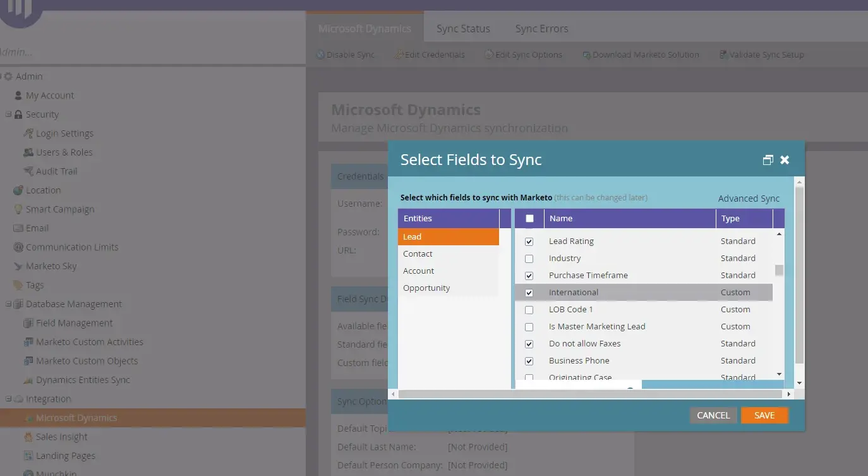Click the Tags icon
Screen dimensions: 868x476
pos(18,285)
